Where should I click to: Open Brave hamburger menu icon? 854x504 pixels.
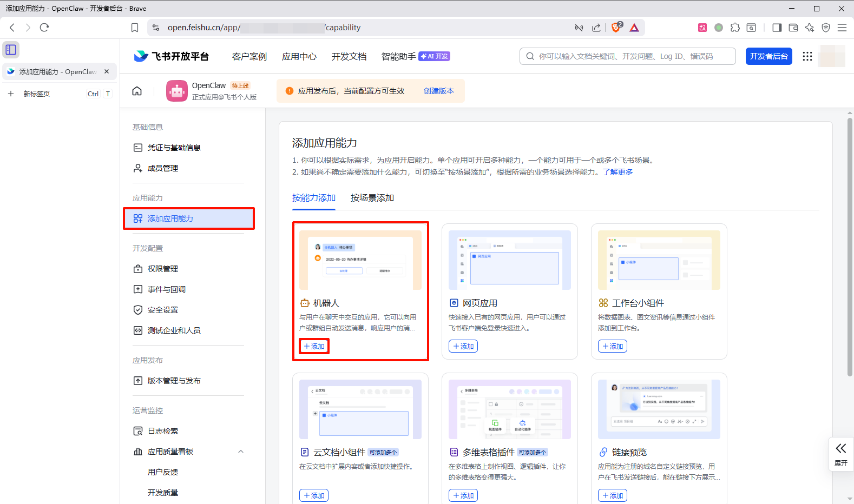pyautogui.click(x=842, y=28)
